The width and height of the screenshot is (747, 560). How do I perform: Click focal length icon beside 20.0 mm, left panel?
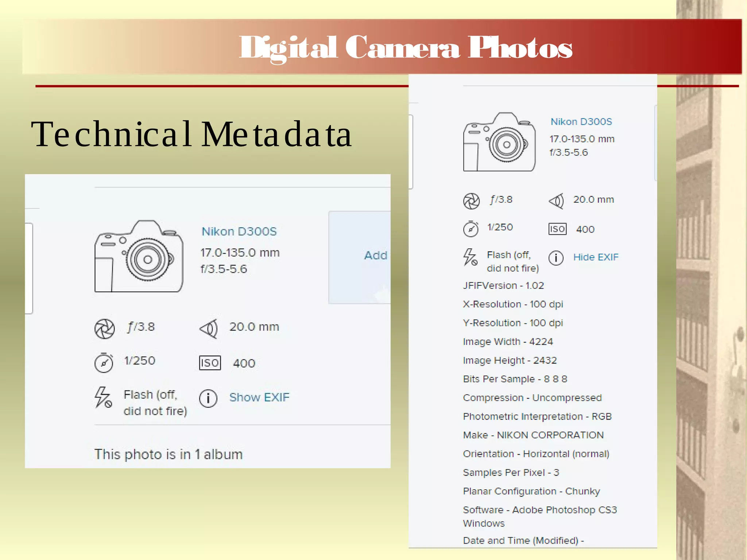[x=209, y=328]
